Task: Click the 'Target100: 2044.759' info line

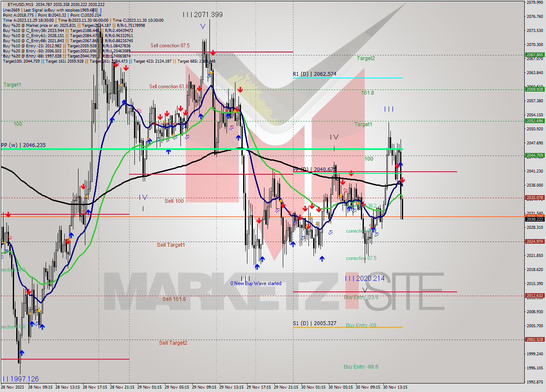Action: (109, 61)
